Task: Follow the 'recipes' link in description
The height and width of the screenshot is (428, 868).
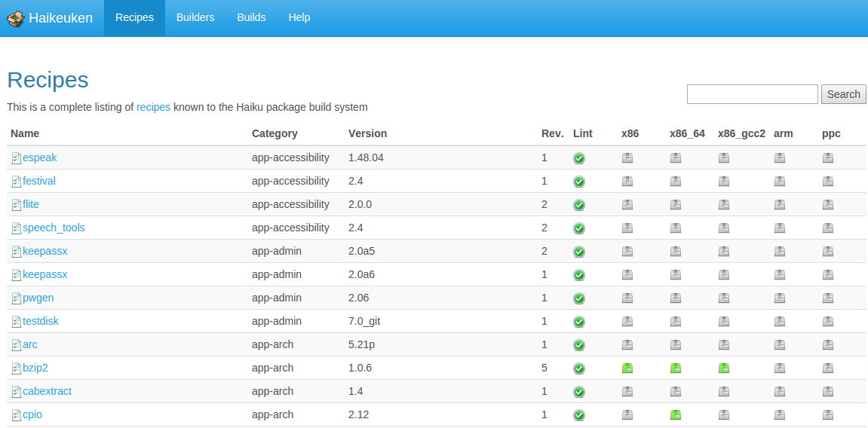Action: (x=153, y=107)
